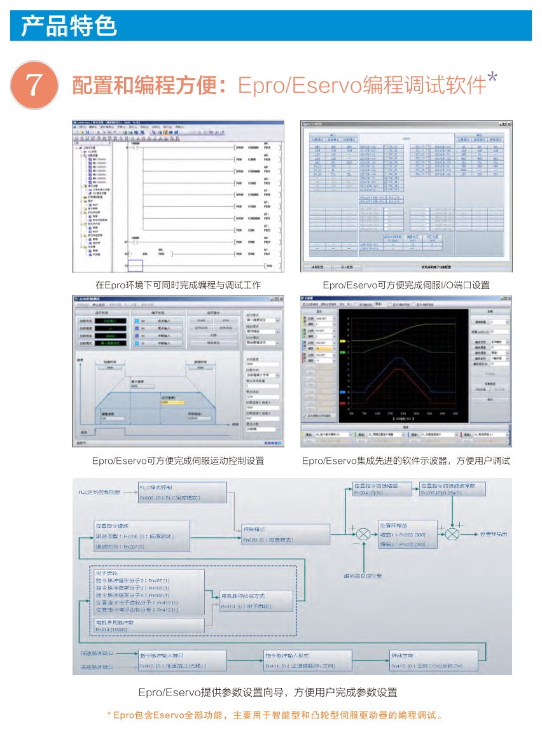Click the 电机单周脉冲数 Pn414 block
The image size is (542, 756).
(149, 626)
